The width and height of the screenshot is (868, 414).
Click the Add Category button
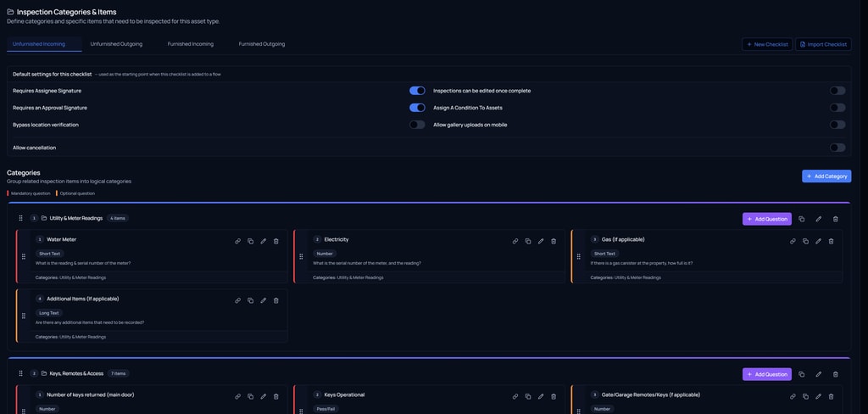coord(826,176)
